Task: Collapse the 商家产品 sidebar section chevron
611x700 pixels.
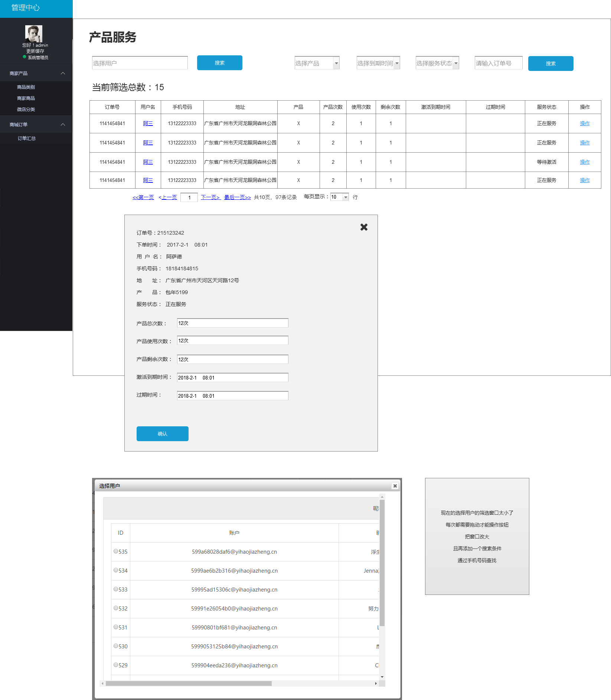Action: click(63, 74)
